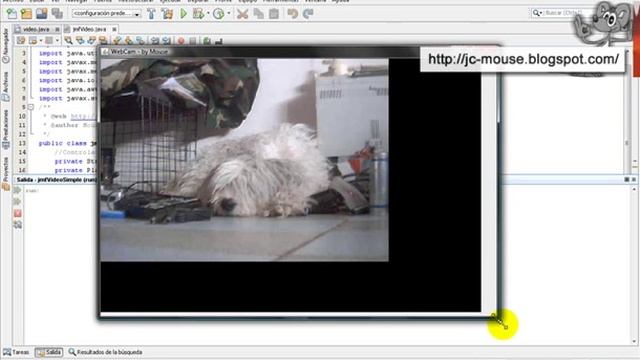The image size is (640, 360).
Task: Open the Salida bottom tab
Action: click(49, 352)
